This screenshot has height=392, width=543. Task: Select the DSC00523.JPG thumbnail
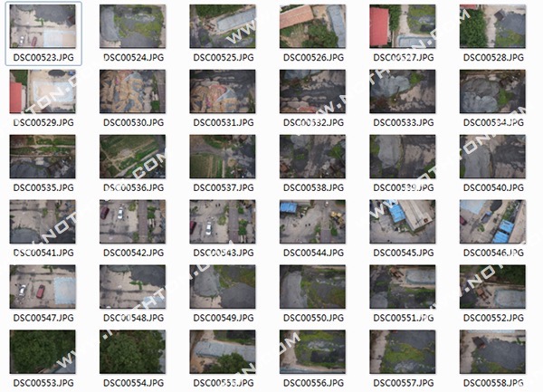(43, 26)
